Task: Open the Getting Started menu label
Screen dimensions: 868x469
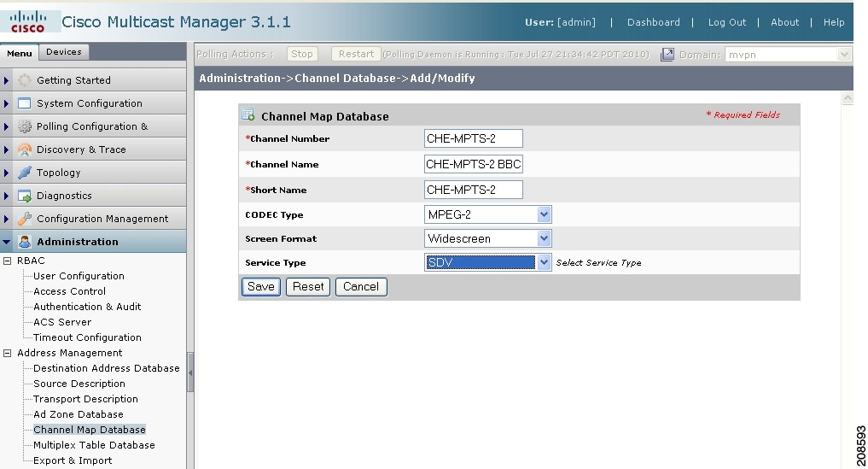Action: (73, 80)
